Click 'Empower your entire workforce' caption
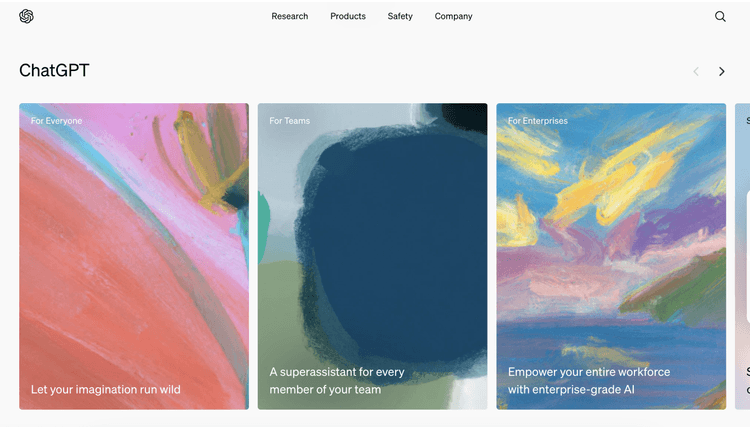The width and height of the screenshot is (750, 427). point(589,381)
